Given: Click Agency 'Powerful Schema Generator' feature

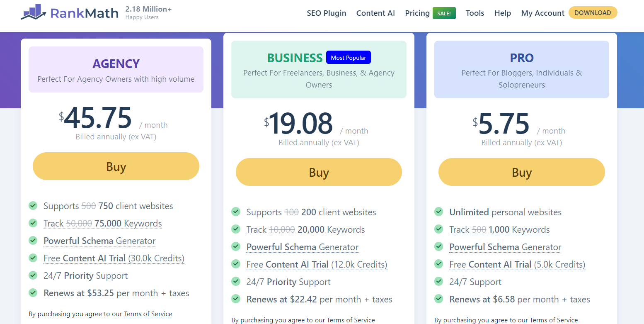Looking at the screenshot, I should tap(99, 241).
